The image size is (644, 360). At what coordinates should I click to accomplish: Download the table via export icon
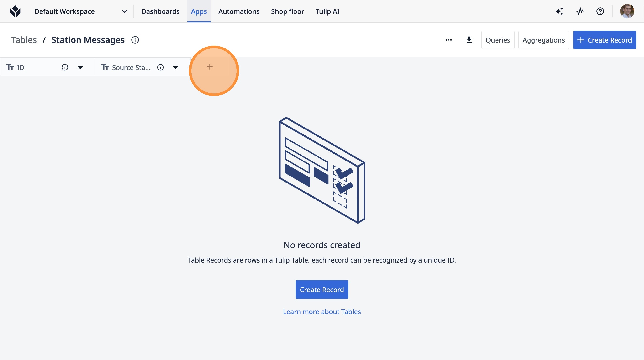coord(469,40)
